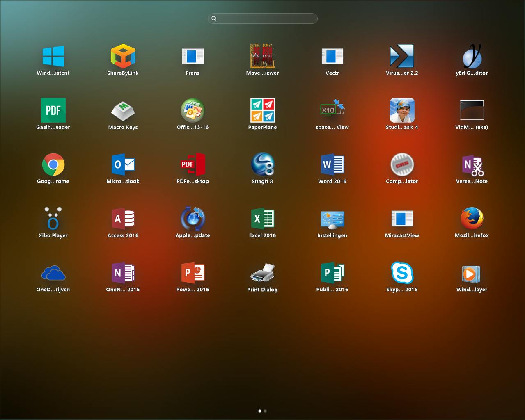Open the Print Dialog app
Image resolution: width=525 pixels, height=420 pixels.
pyautogui.click(x=262, y=272)
